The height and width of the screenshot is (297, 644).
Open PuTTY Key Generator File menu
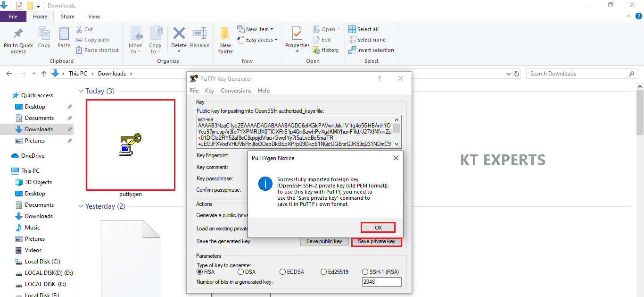click(x=194, y=91)
